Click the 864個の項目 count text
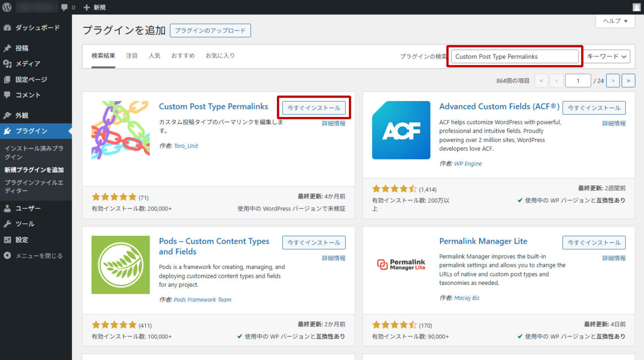Image resolution: width=644 pixels, height=360 pixels. pos(513,81)
